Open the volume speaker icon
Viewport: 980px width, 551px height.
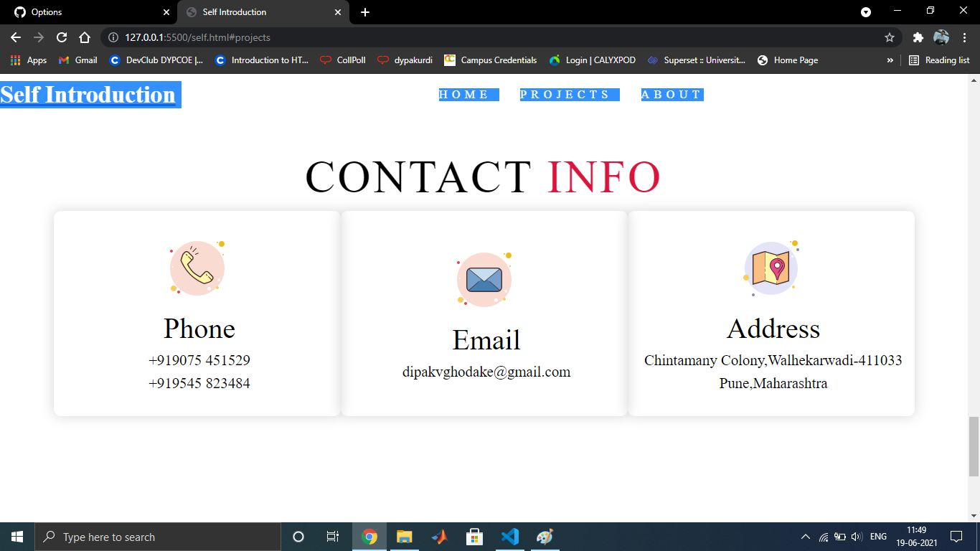click(857, 537)
